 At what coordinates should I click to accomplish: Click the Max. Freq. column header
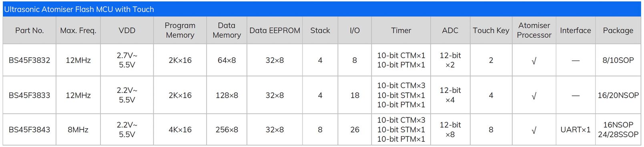[x=78, y=30]
